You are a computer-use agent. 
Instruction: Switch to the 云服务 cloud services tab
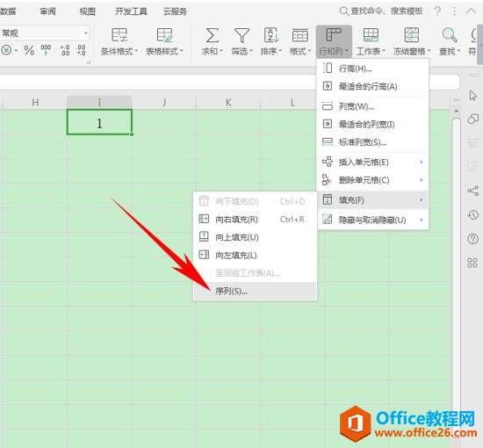tap(175, 11)
